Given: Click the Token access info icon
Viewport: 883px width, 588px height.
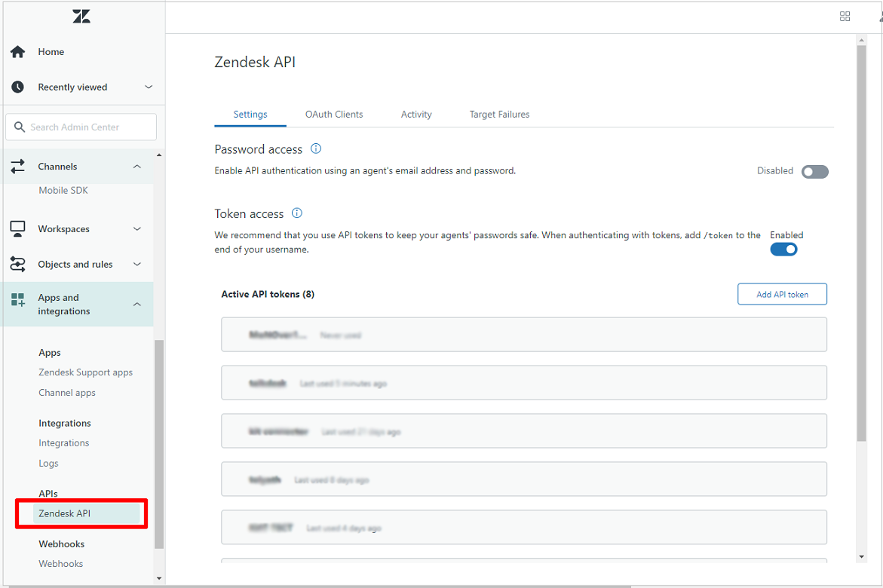Looking at the screenshot, I should coord(297,213).
